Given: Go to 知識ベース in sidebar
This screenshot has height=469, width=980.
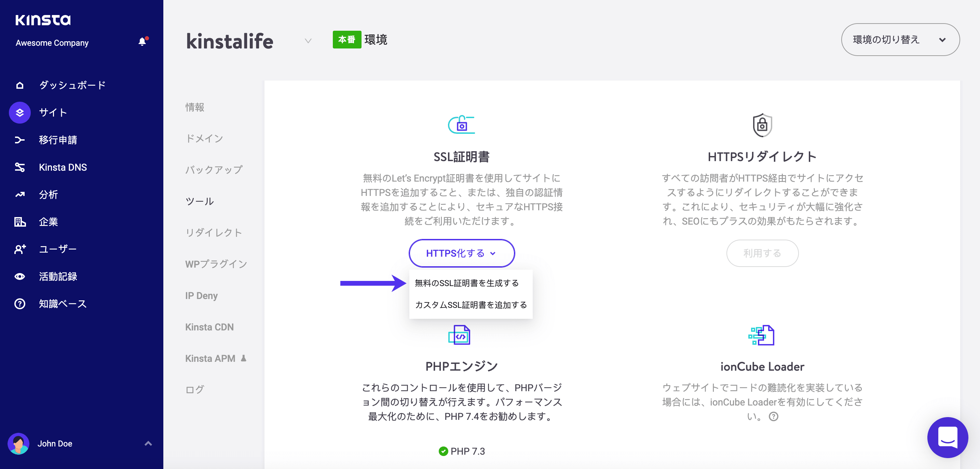Looking at the screenshot, I should tap(63, 304).
